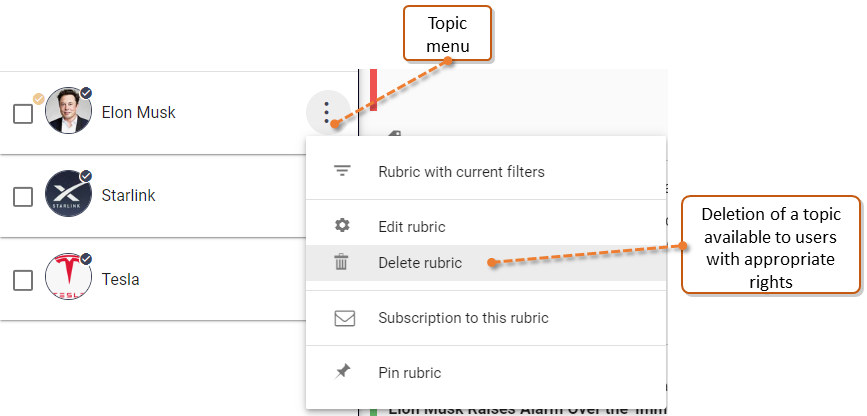Open the Elon Musk three-dot topic menu

point(327,112)
